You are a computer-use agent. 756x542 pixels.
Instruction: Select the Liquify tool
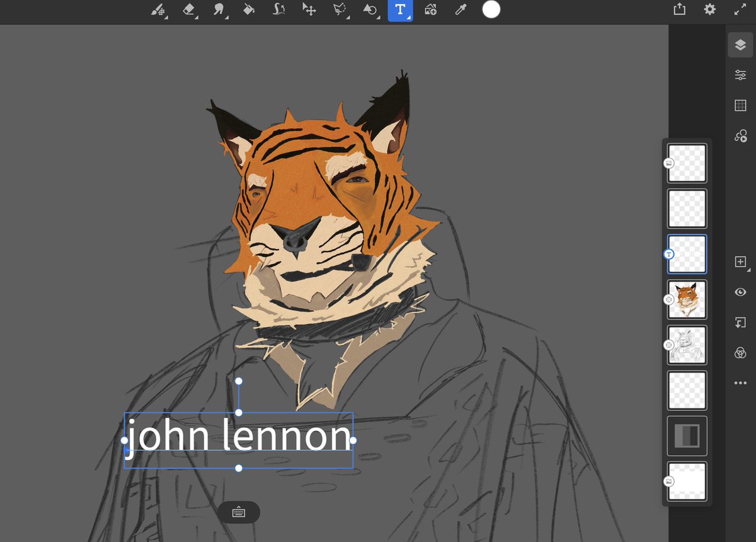[279, 10]
